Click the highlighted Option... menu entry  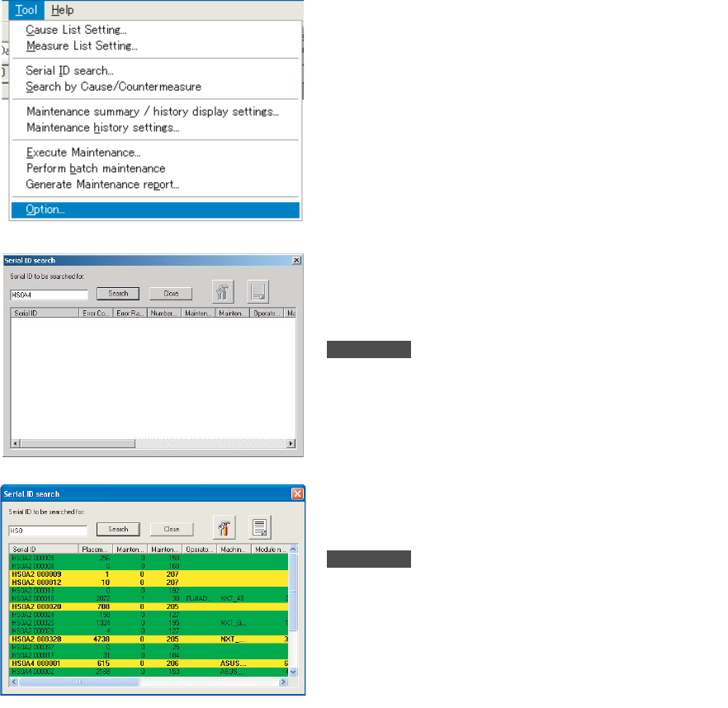[155, 210]
